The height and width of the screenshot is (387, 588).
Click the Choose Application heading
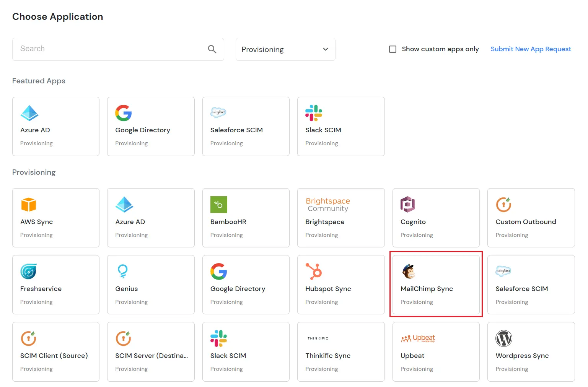58,17
